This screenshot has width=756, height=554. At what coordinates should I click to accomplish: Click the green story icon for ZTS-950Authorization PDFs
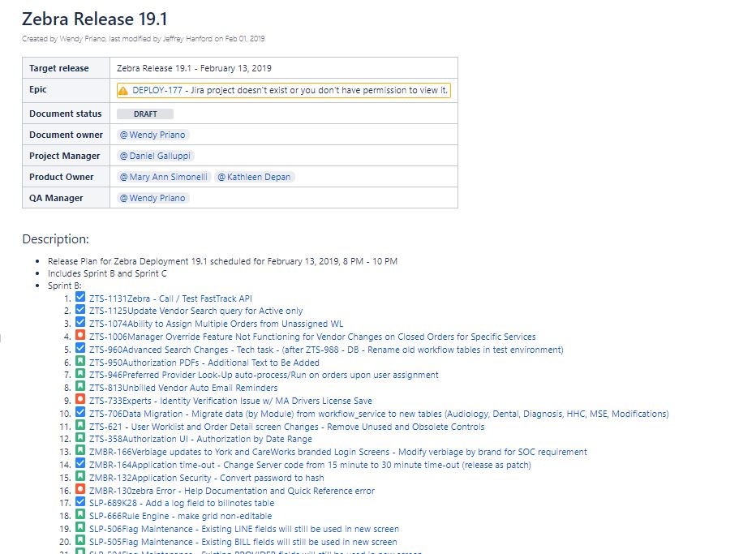pyautogui.click(x=80, y=361)
